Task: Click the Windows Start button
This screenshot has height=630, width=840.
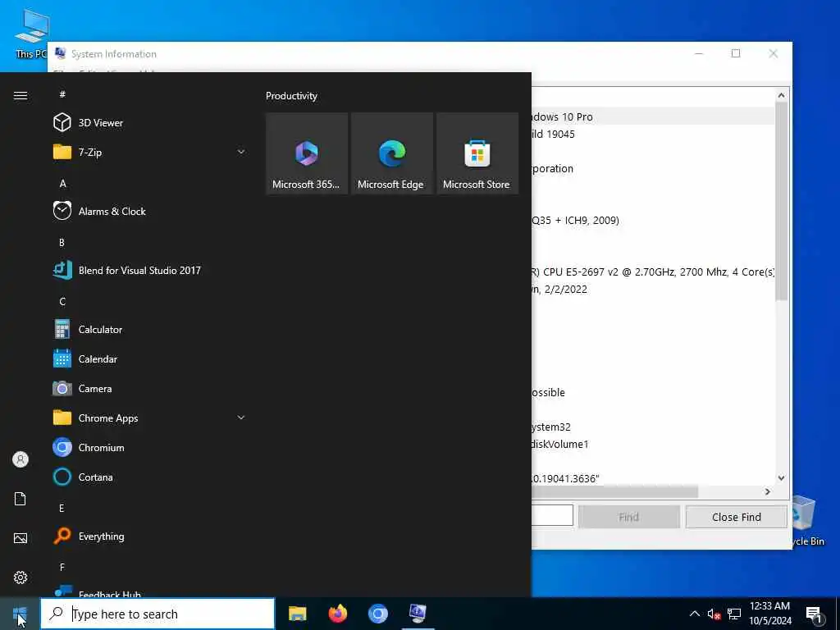Action: (20, 614)
